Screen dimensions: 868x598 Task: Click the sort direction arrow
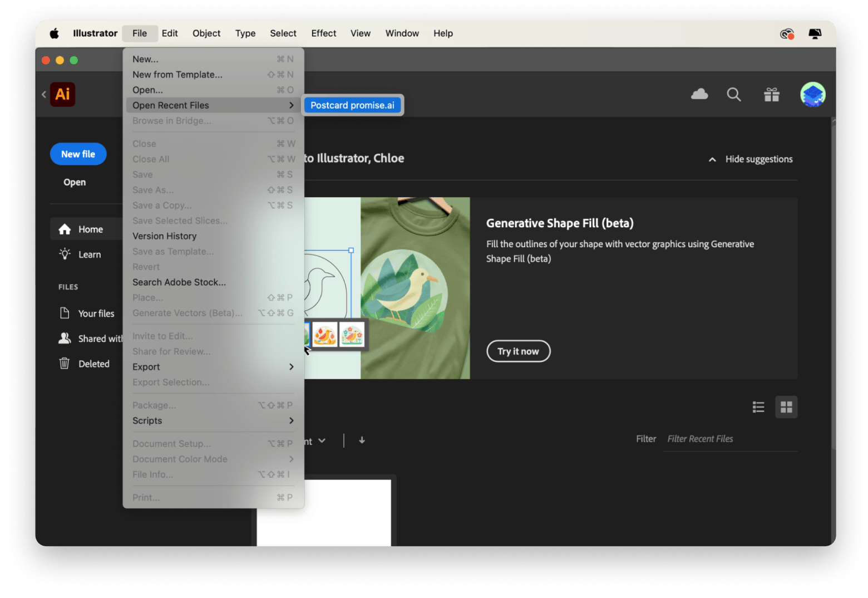pyautogui.click(x=362, y=440)
